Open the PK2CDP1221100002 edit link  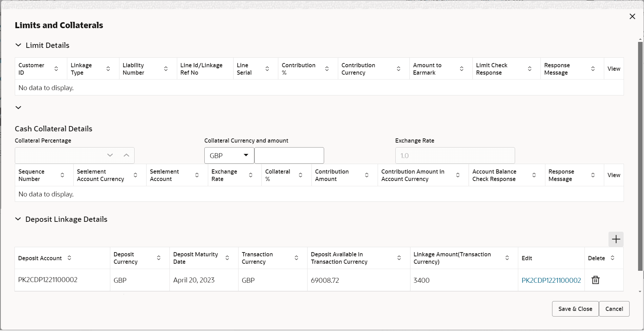point(551,280)
